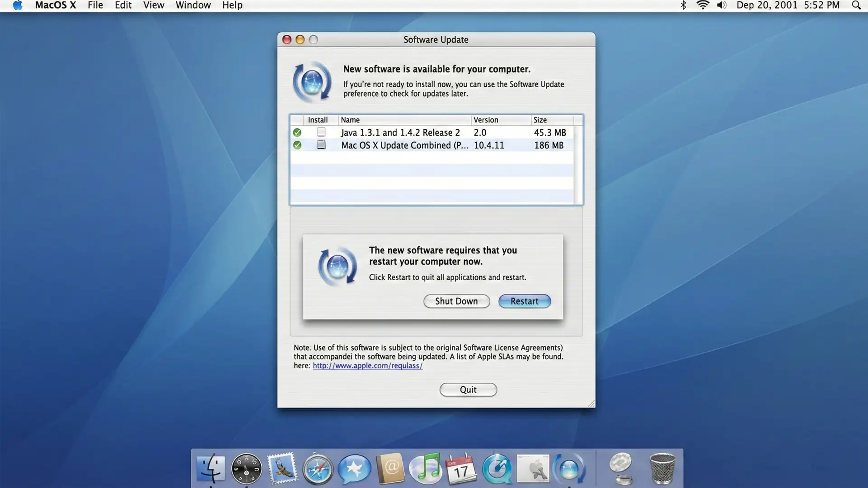868x488 pixels.
Task: Click the Install column header
Action: point(320,120)
